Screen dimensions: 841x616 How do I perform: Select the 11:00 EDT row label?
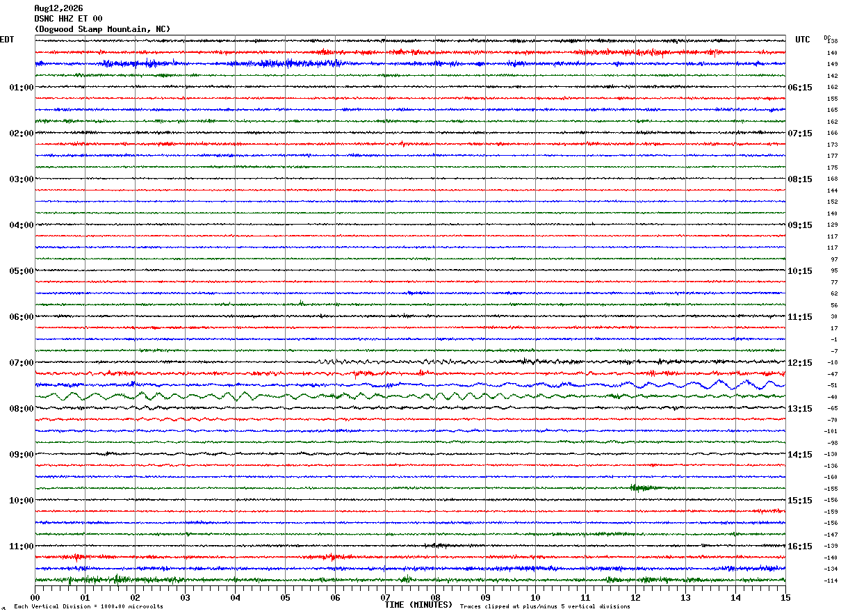click(21, 546)
